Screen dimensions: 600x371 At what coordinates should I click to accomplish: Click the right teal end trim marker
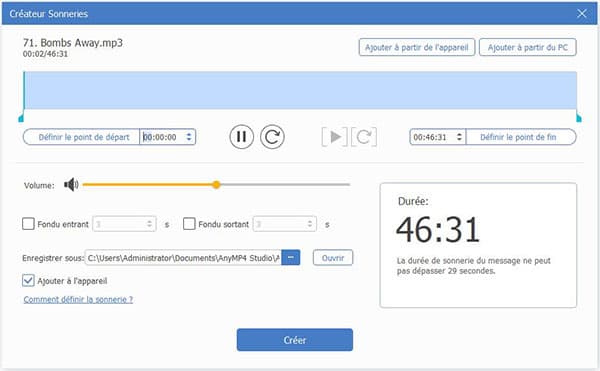tap(579, 118)
